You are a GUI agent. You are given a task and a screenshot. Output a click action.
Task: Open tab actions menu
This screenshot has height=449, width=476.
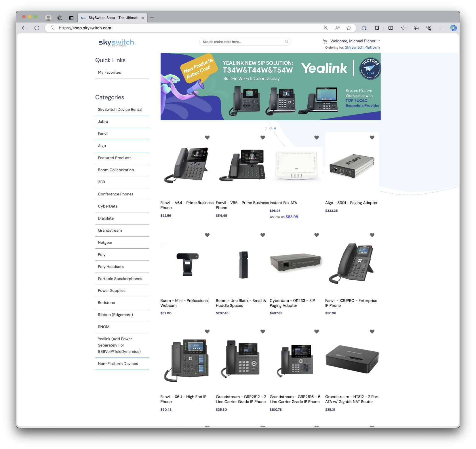click(x=71, y=18)
